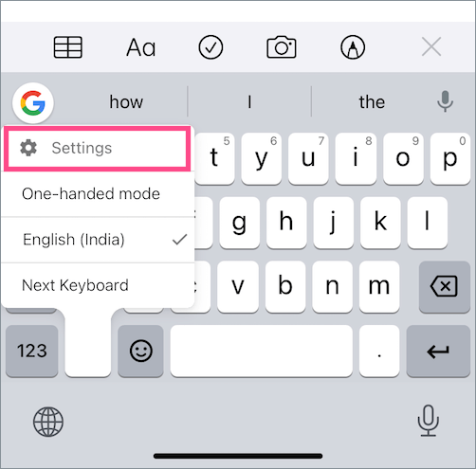Switch keyboards using the globe icon
This screenshot has width=476, height=469.
(48, 422)
